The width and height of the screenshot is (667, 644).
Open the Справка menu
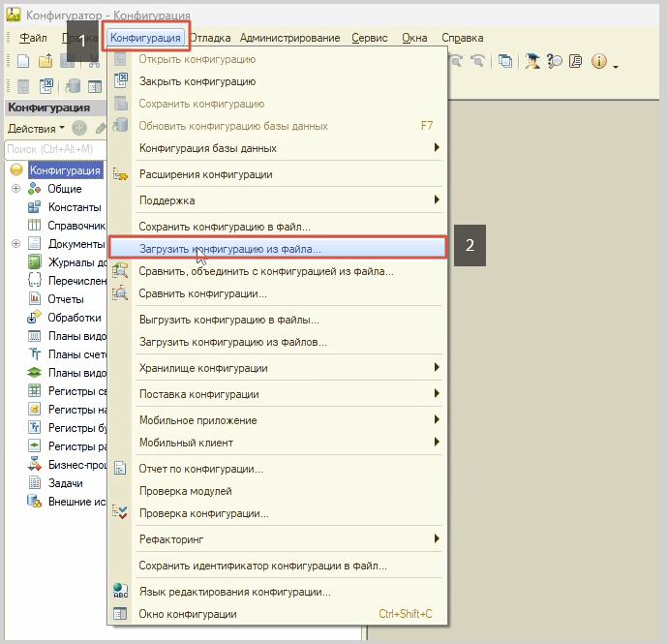tap(462, 38)
